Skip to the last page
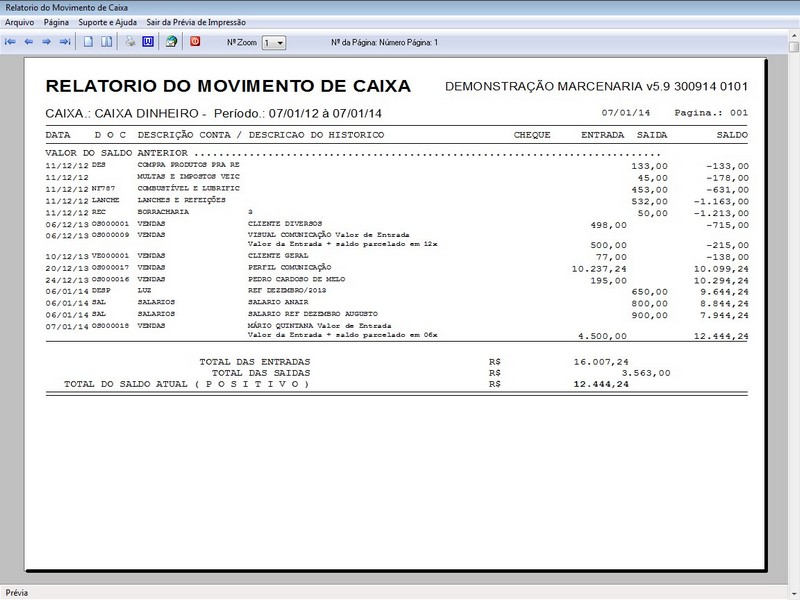This screenshot has width=800, height=600. pos(66,41)
